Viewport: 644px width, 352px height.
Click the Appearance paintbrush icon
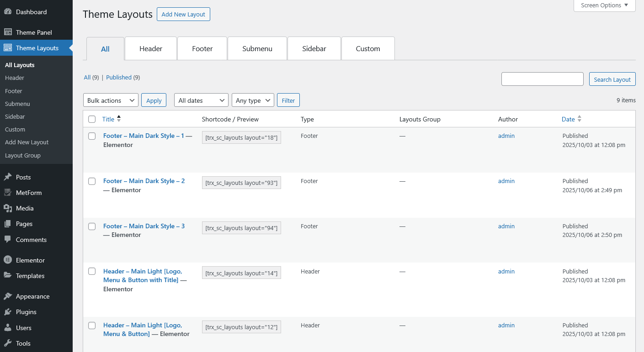point(8,296)
